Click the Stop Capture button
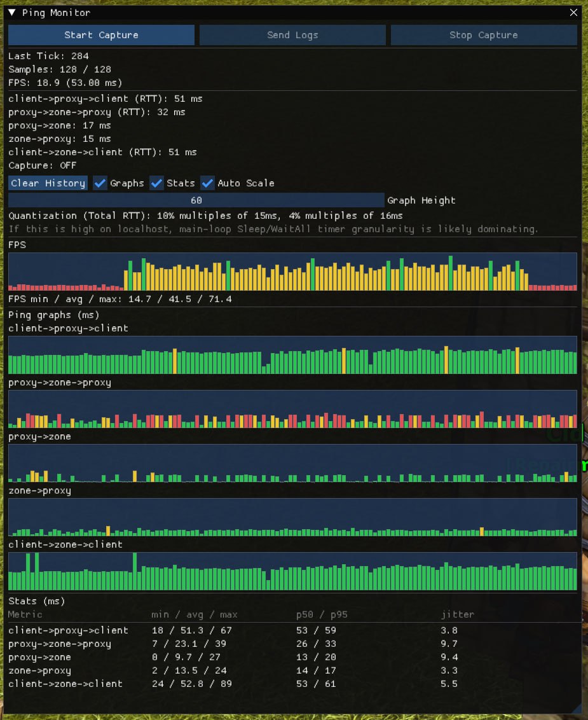This screenshot has width=588, height=720. pos(484,35)
